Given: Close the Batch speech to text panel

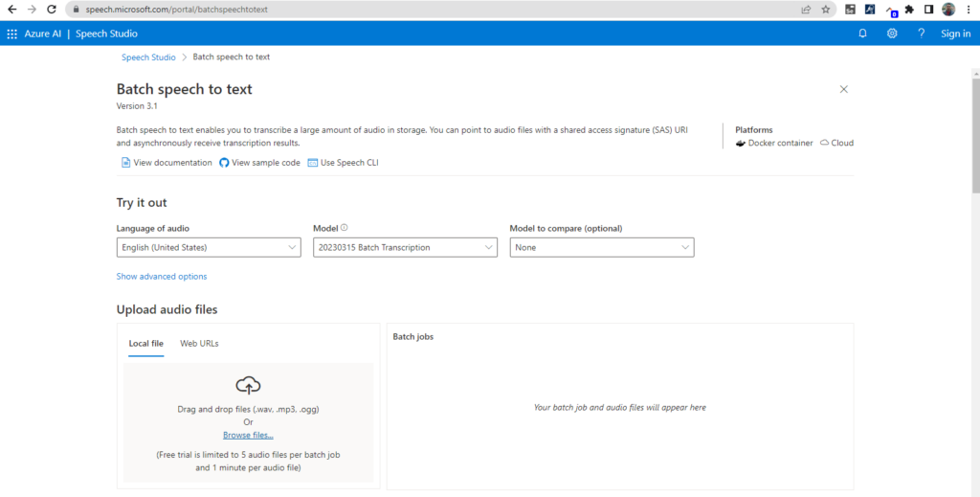Looking at the screenshot, I should pos(844,89).
